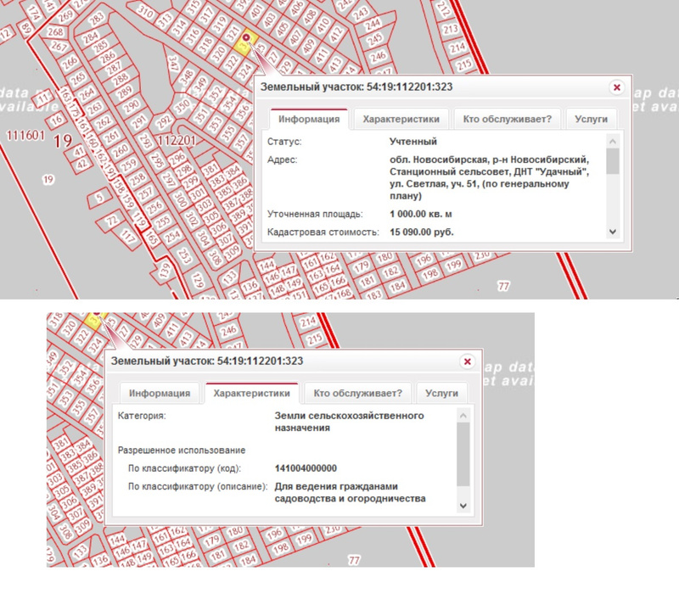Select parcel 283 on upper map

click(96, 19)
